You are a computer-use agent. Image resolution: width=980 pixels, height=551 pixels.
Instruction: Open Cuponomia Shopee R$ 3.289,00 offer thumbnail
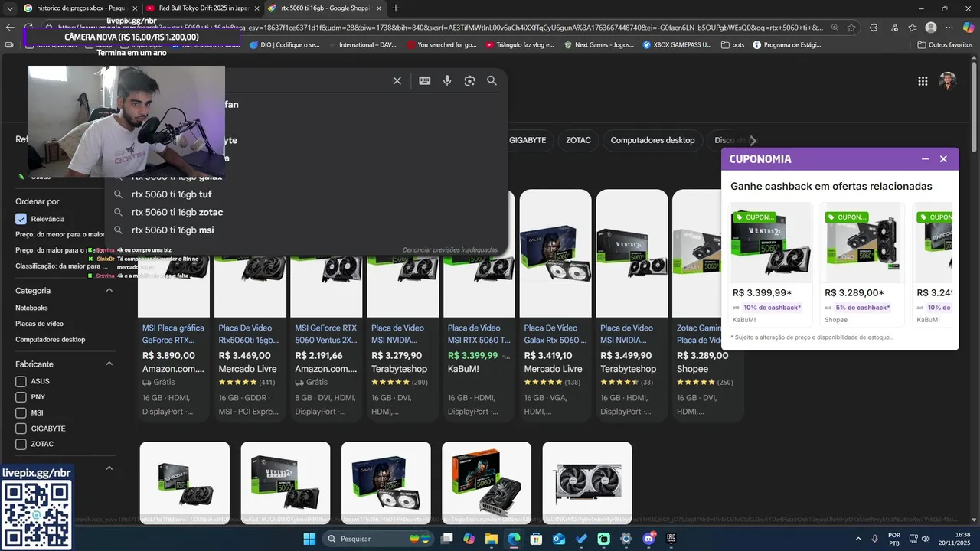[862, 243]
